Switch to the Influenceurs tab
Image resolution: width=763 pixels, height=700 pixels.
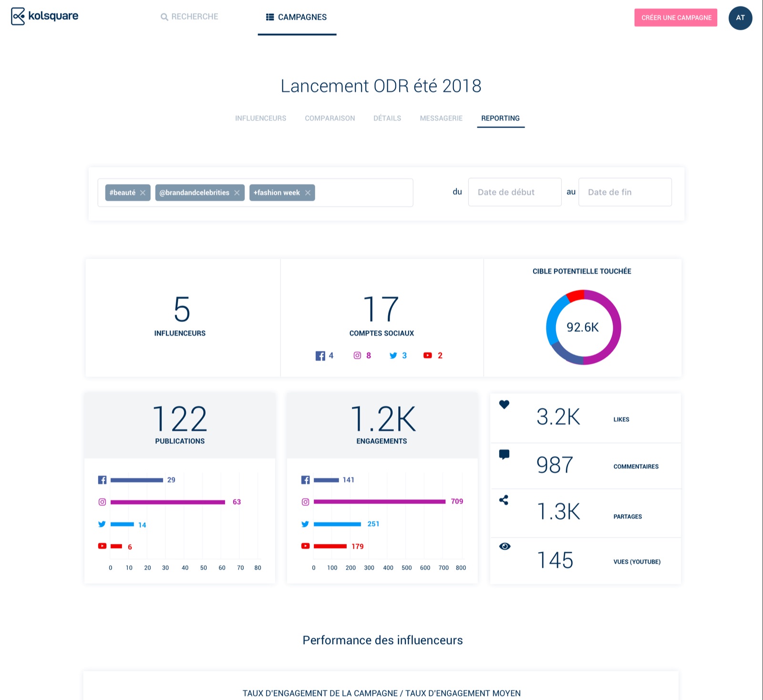[x=260, y=118]
